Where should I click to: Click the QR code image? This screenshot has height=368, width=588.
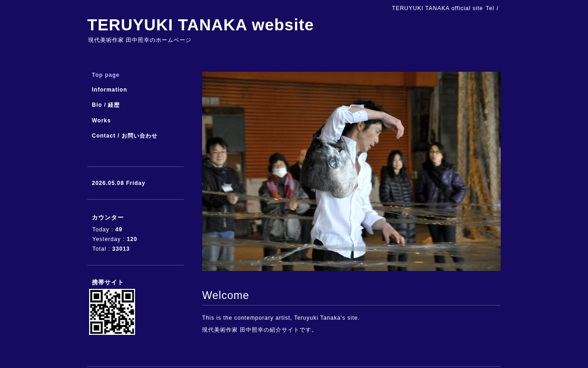tap(112, 312)
